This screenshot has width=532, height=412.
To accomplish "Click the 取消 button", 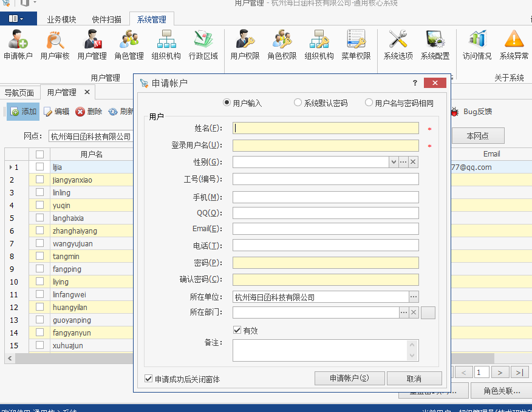I will (x=414, y=379).
